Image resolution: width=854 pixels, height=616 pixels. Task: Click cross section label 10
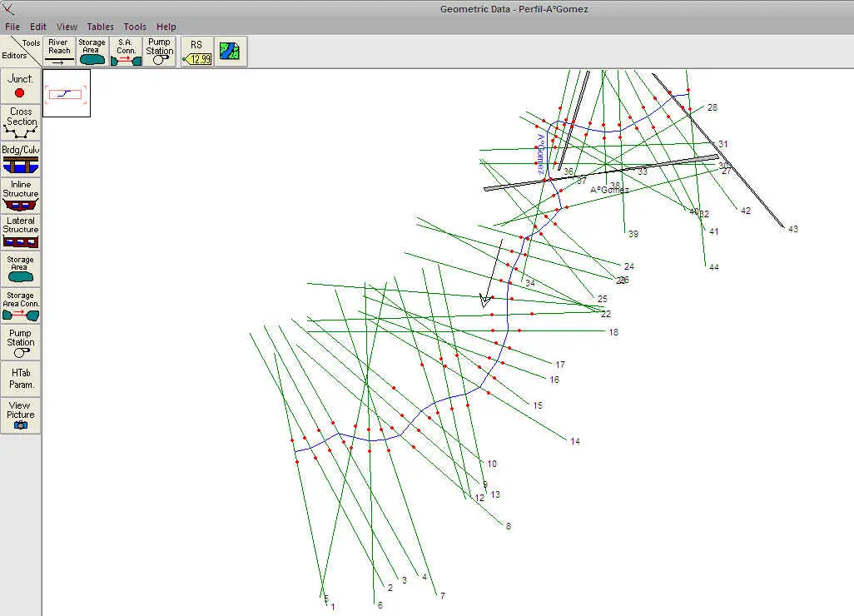tap(492, 464)
